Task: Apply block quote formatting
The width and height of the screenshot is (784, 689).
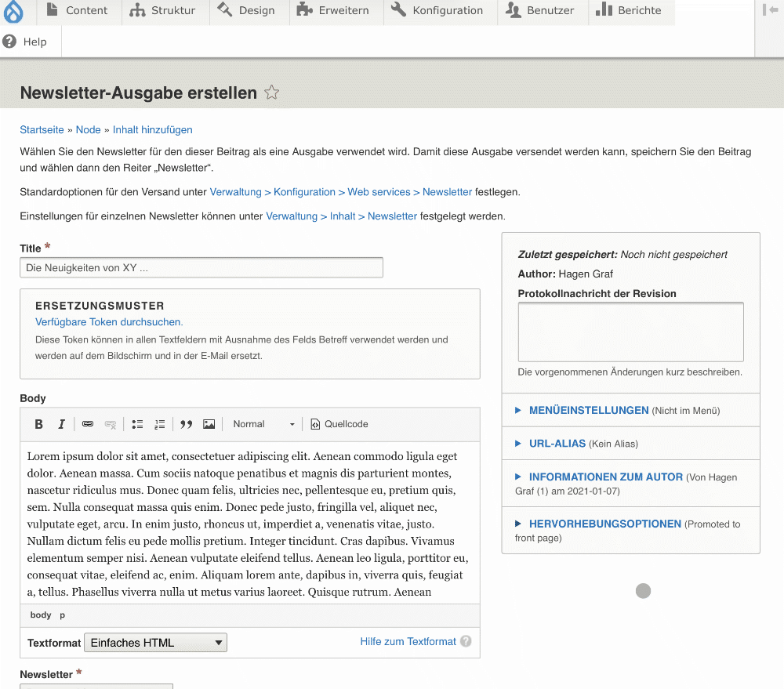Action: [x=186, y=424]
